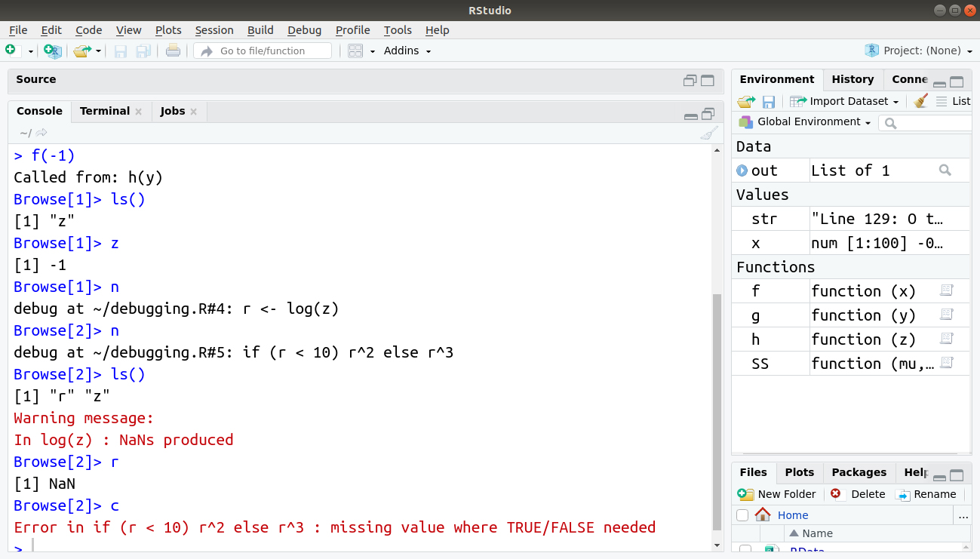Screen dimensions: 980x559
Task: Open the Help menu
Action: [437, 30]
